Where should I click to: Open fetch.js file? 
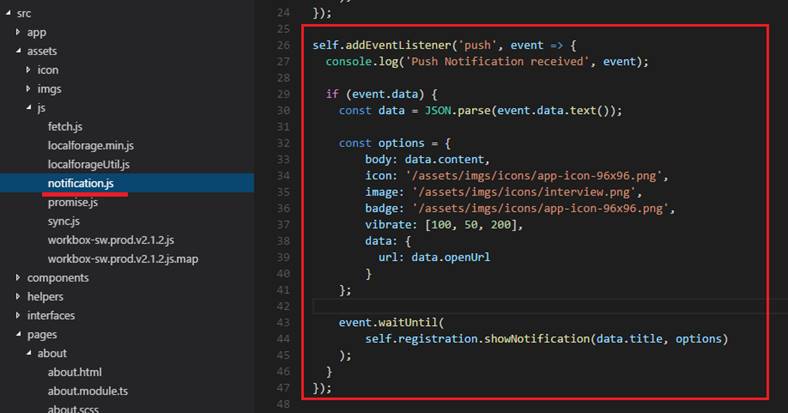tap(65, 127)
